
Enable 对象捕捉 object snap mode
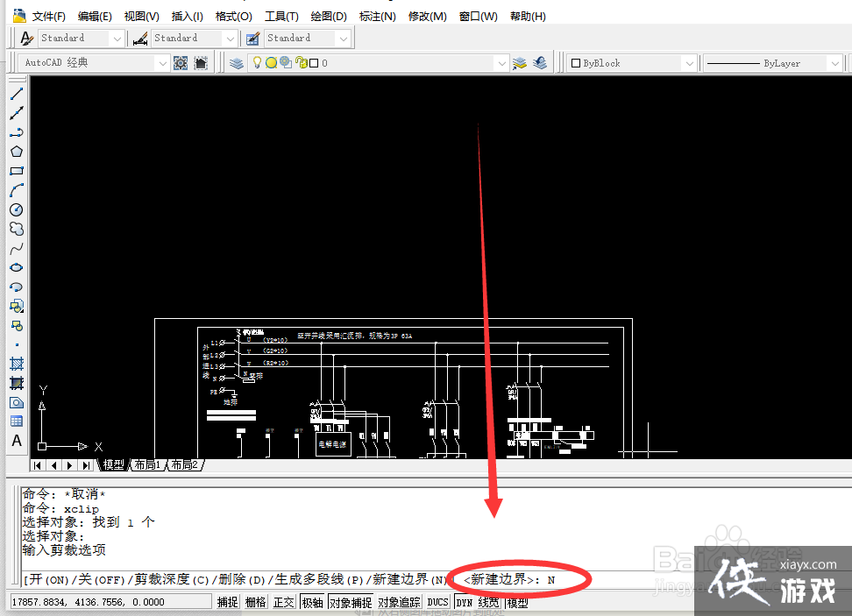click(350, 601)
